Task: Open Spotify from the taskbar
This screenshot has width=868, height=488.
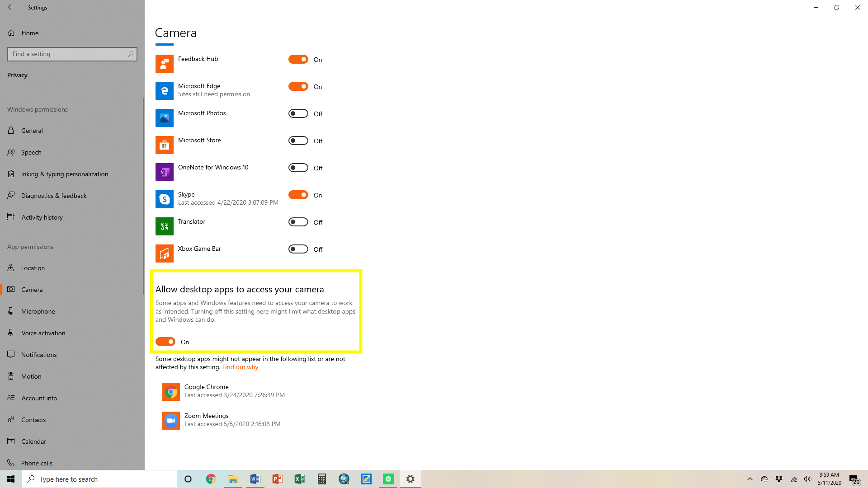Action: point(388,479)
